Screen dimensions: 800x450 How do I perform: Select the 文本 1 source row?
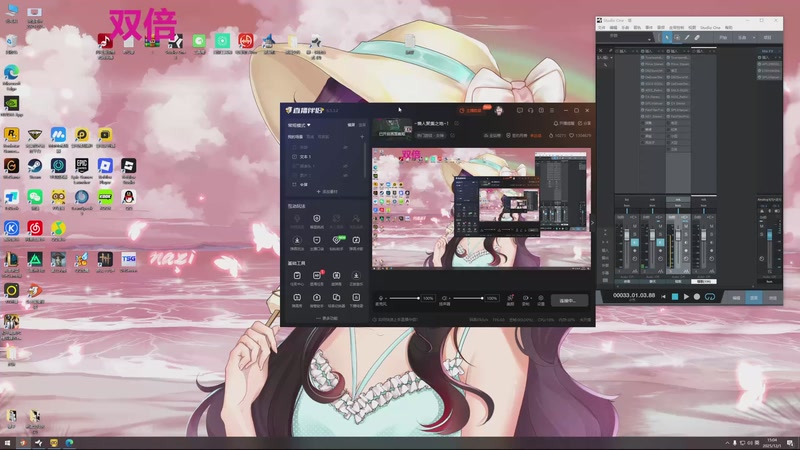click(326, 157)
